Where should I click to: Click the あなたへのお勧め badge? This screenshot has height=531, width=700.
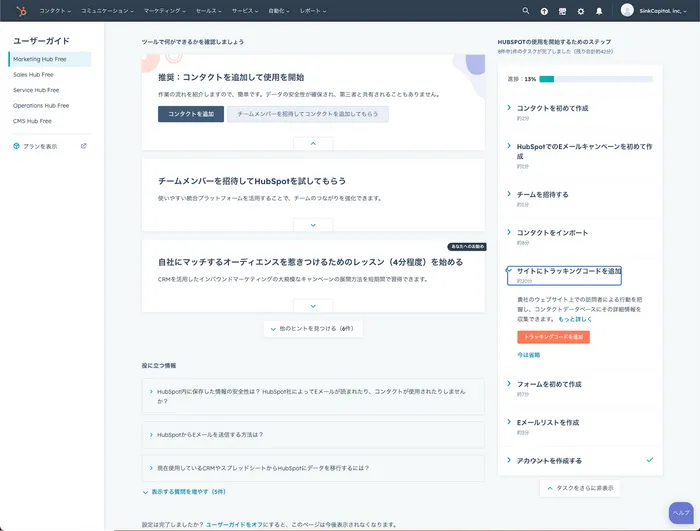[x=467, y=247]
